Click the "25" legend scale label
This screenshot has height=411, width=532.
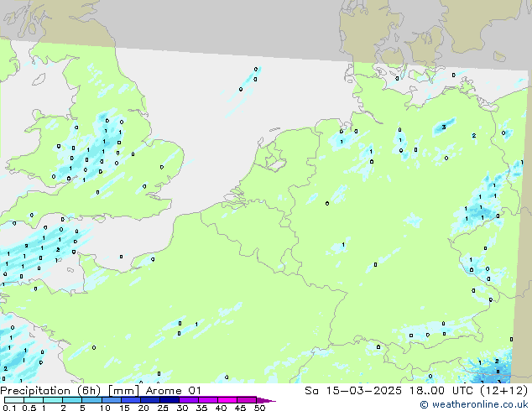click(163, 408)
